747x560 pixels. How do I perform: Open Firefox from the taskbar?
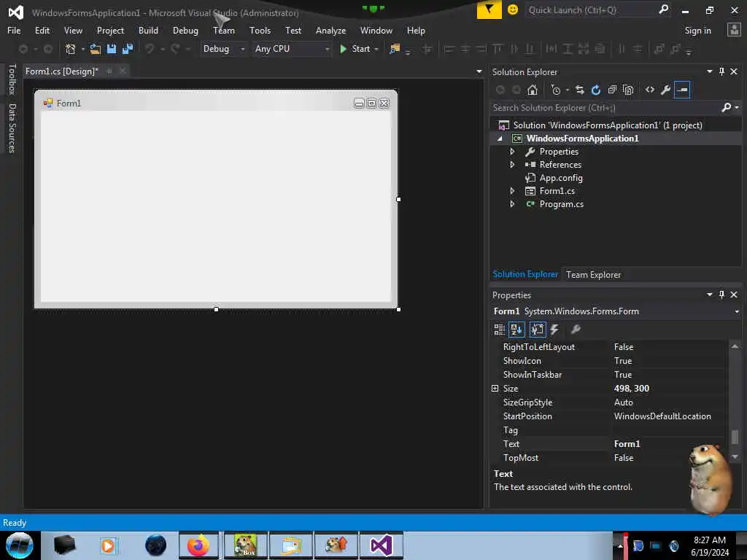point(198,545)
